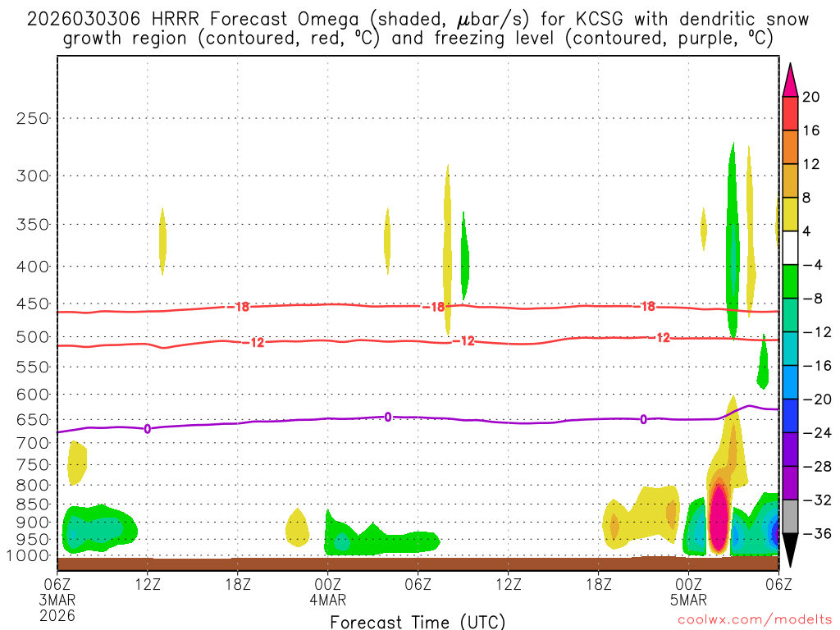Screen dimensions: 840x630
Task: Click the gray colorbar swatch between -36 and -32
Action: [790, 517]
